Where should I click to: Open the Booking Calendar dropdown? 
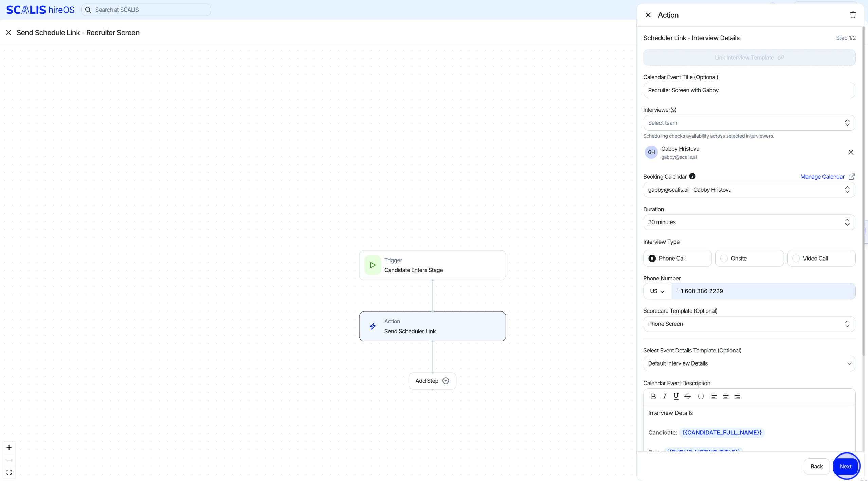tap(749, 190)
